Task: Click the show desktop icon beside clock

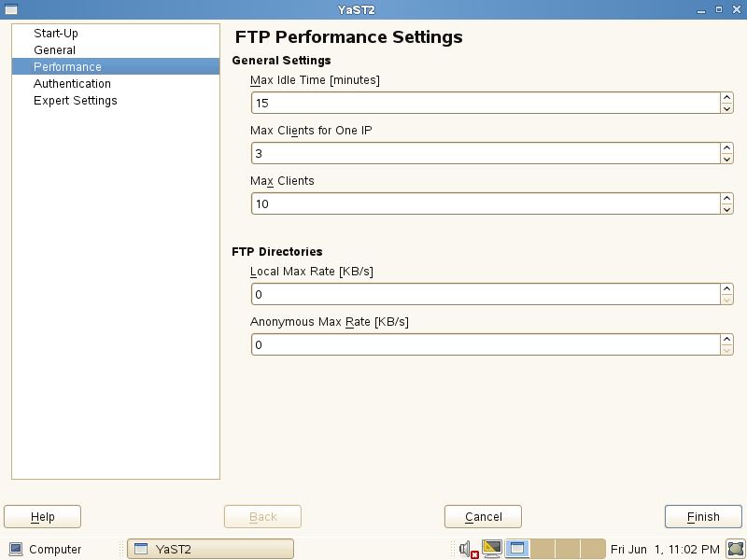Action: pyautogui.click(x=736, y=549)
